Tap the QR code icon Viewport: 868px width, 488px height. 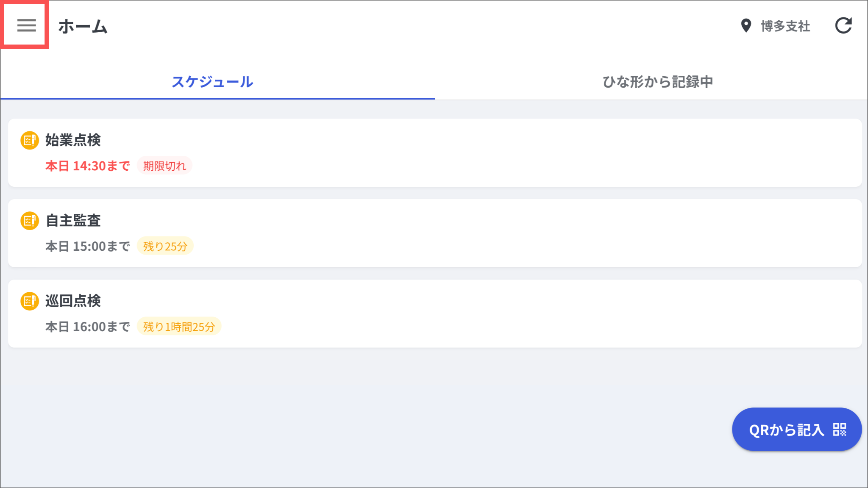tap(839, 430)
